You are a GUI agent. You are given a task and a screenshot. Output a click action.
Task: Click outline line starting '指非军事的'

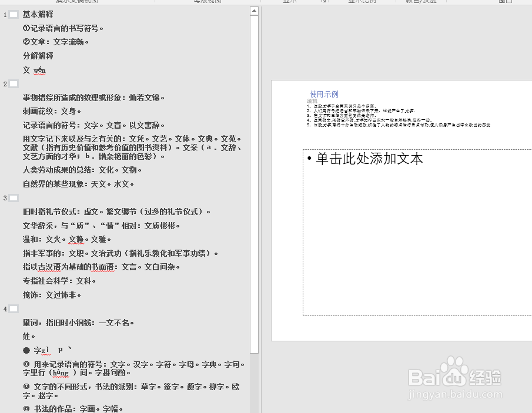(x=121, y=253)
